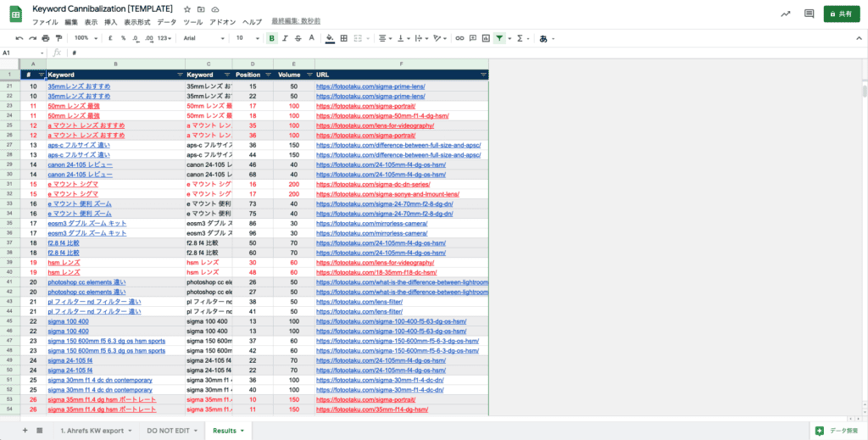Toggle italic formatting
The image size is (868, 440).
click(x=285, y=38)
